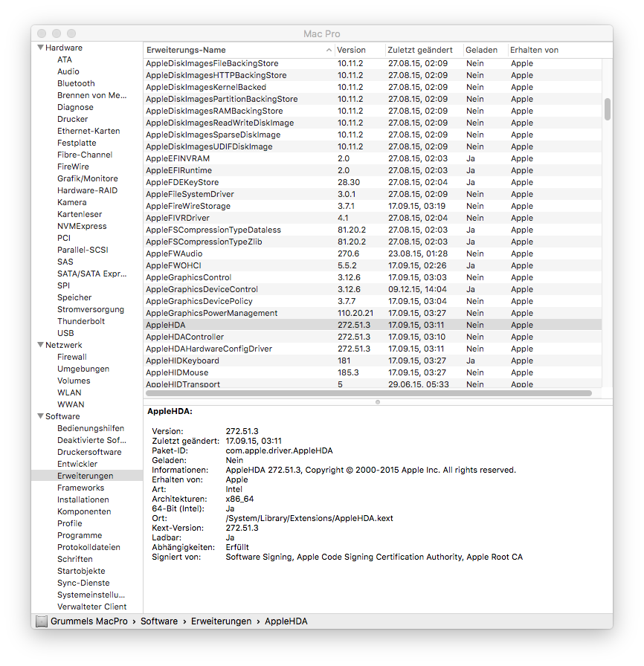Select Diagnose in the sidebar
644x666 pixels.
point(75,107)
